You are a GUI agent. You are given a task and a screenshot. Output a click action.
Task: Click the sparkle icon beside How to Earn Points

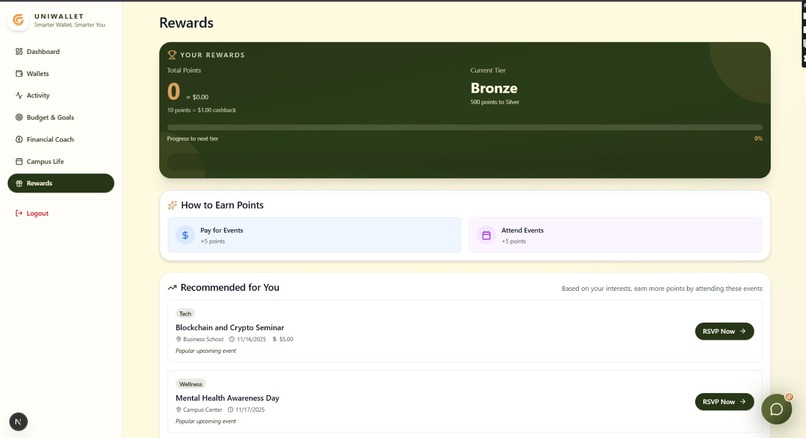pyautogui.click(x=173, y=205)
